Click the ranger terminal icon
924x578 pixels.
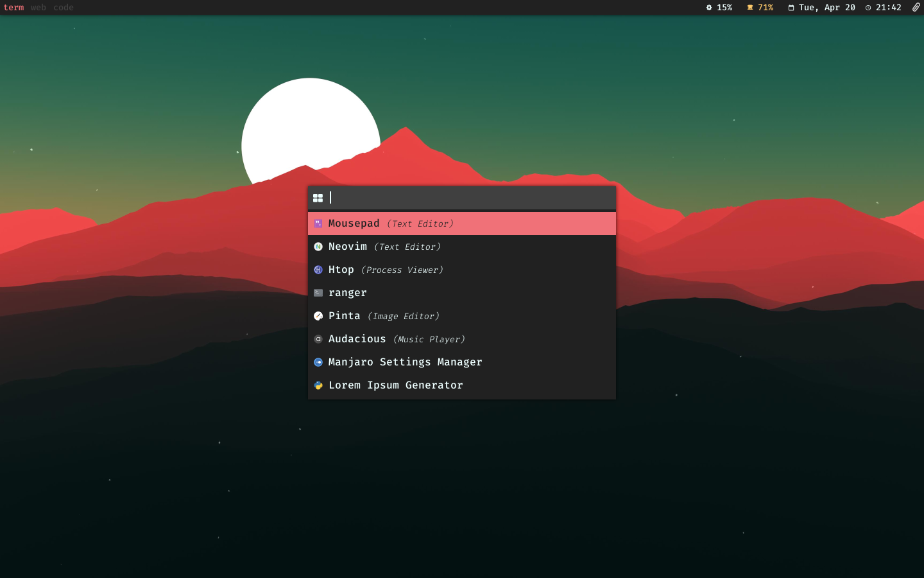pyautogui.click(x=318, y=293)
